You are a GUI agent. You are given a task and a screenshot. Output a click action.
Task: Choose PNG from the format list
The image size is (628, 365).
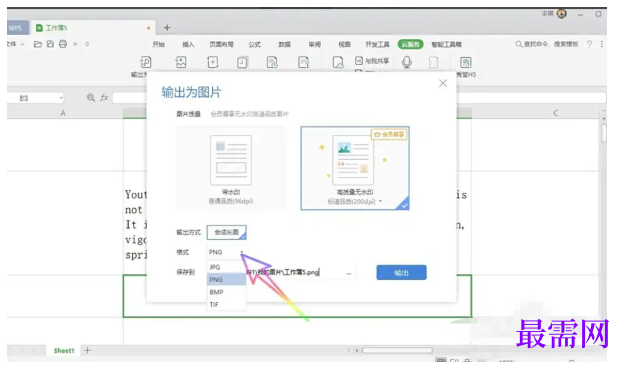coord(226,280)
